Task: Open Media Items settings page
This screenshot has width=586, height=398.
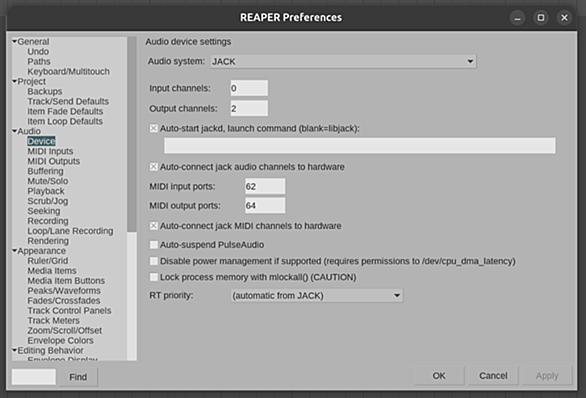Action: click(52, 271)
